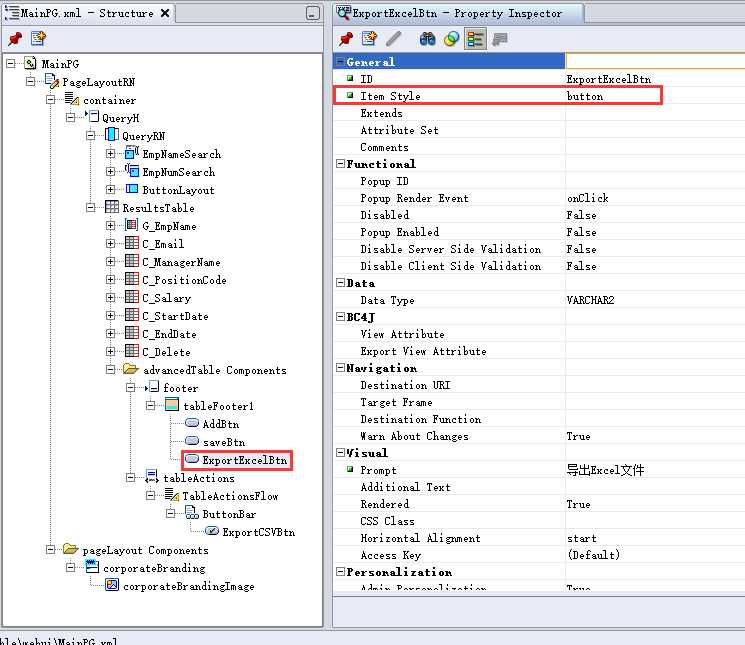Image resolution: width=745 pixels, height=645 pixels.
Task: Select the MainPG page icon
Action: point(30,63)
